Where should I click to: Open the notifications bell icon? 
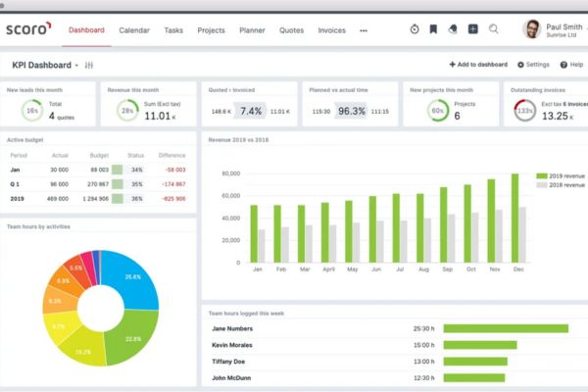(453, 28)
